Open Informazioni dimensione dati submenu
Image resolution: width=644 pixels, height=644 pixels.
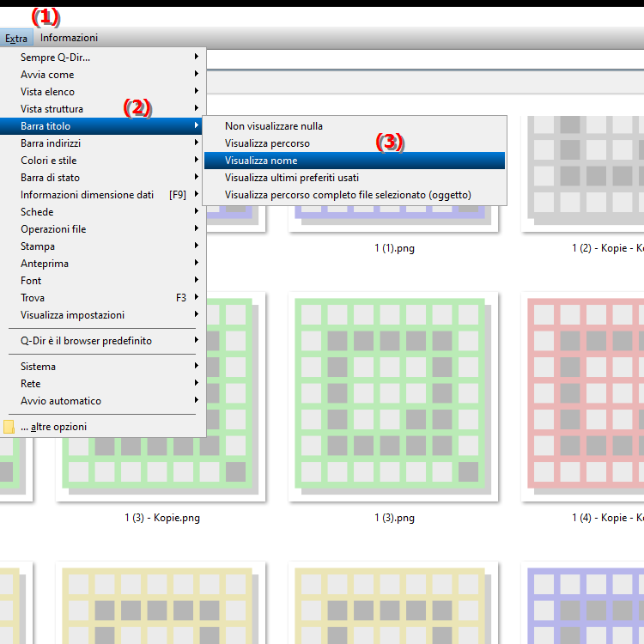[x=103, y=195]
